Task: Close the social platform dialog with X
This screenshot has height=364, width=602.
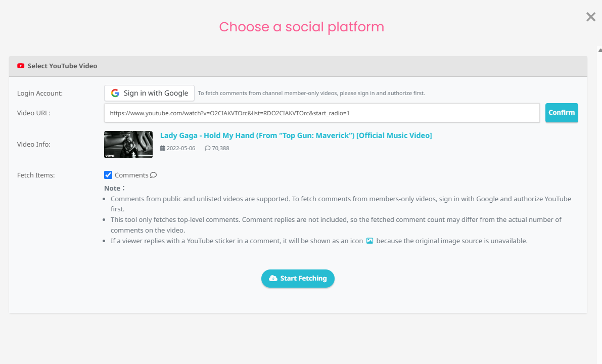Action: pos(591,17)
